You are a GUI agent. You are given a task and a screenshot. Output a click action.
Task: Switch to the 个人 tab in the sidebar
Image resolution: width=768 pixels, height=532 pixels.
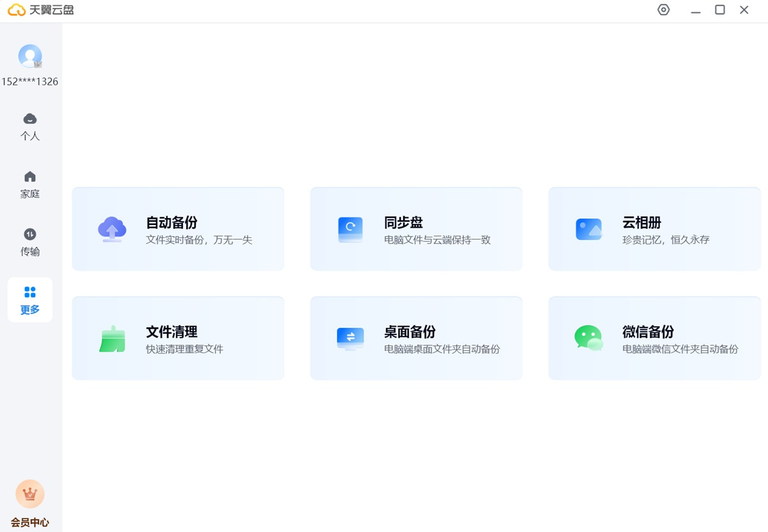click(x=30, y=127)
